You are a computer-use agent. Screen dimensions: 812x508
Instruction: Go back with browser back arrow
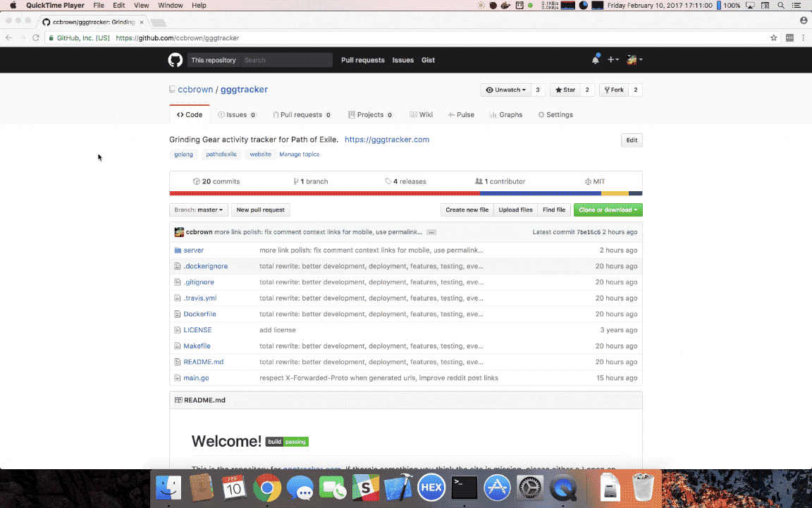pos(8,38)
